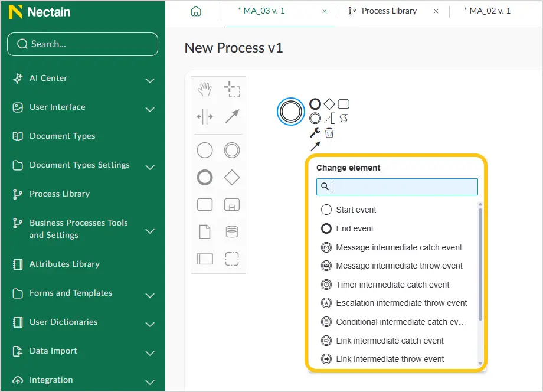Create a group from palette

(232, 259)
